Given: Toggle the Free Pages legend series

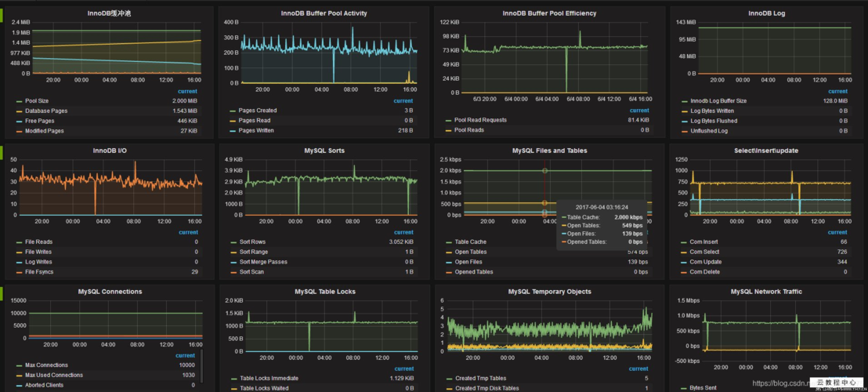Looking at the screenshot, I should pyautogui.click(x=40, y=121).
